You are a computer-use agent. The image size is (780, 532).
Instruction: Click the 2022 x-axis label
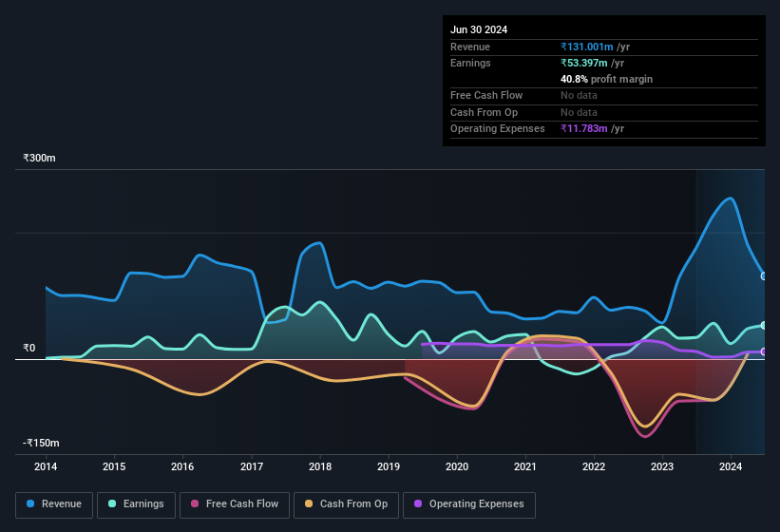tap(594, 466)
